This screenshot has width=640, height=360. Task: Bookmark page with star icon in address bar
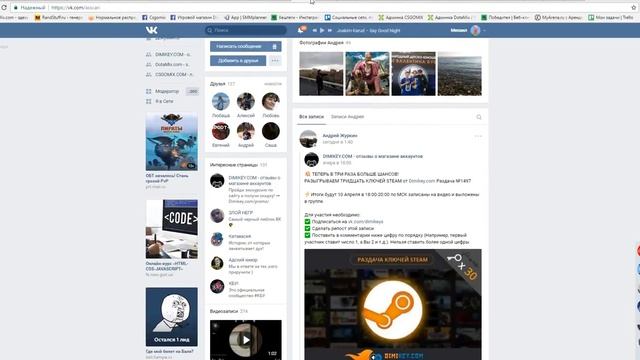pyautogui.click(x=634, y=7)
